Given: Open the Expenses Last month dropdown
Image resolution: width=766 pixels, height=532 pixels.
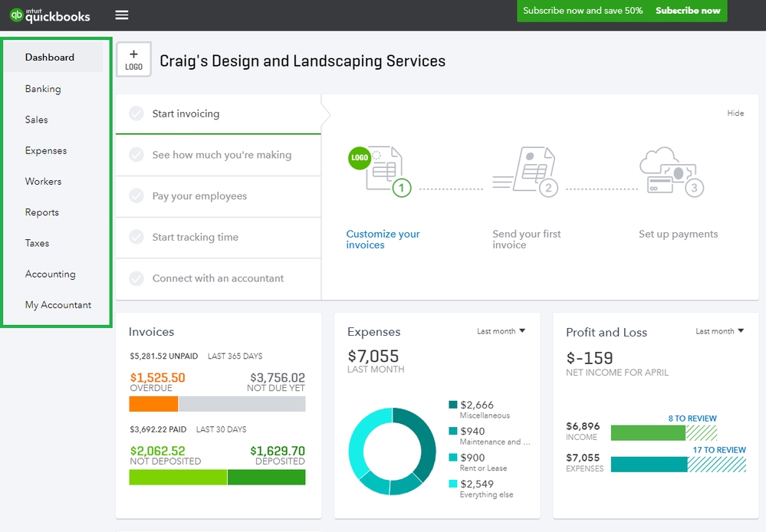Looking at the screenshot, I should (501, 331).
